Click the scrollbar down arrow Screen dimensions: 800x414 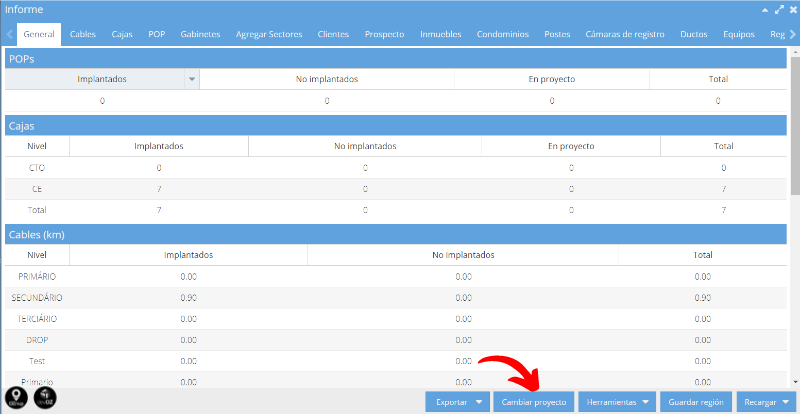point(795,382)
